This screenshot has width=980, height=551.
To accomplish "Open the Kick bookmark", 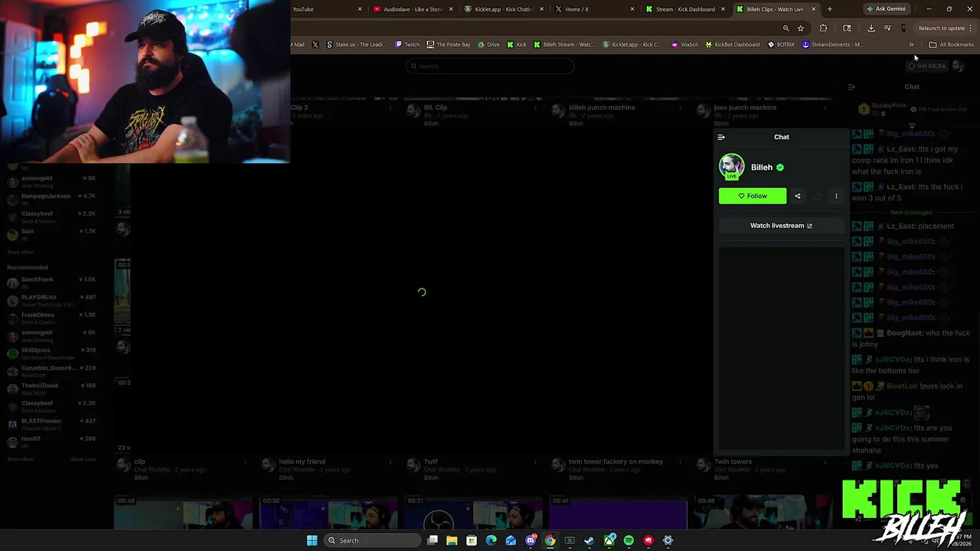I will click(517, 44).
